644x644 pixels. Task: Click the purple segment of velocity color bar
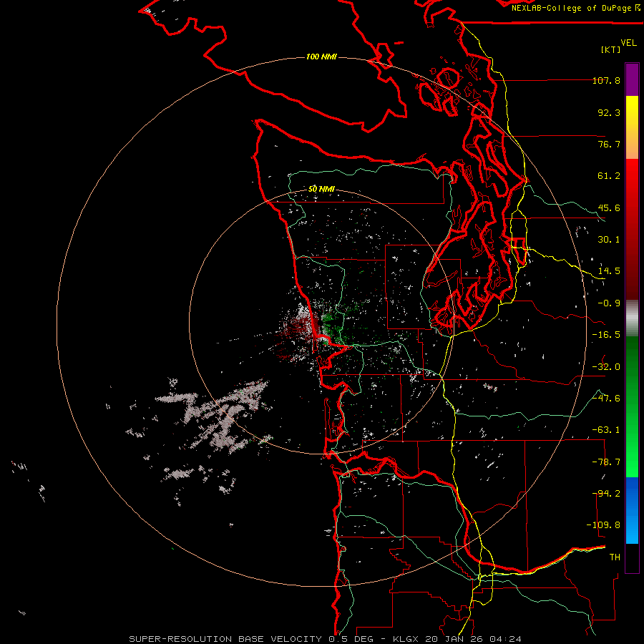(632, 79)
